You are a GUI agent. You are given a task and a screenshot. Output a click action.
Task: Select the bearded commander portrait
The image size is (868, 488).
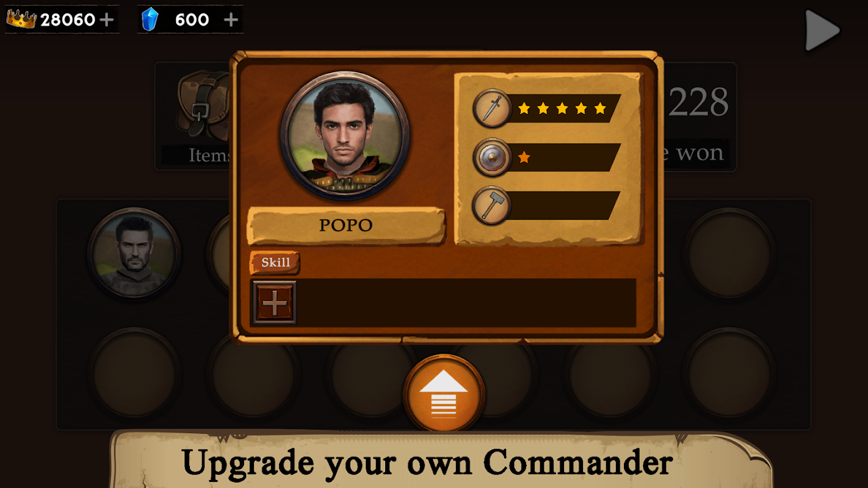[134, 253]
